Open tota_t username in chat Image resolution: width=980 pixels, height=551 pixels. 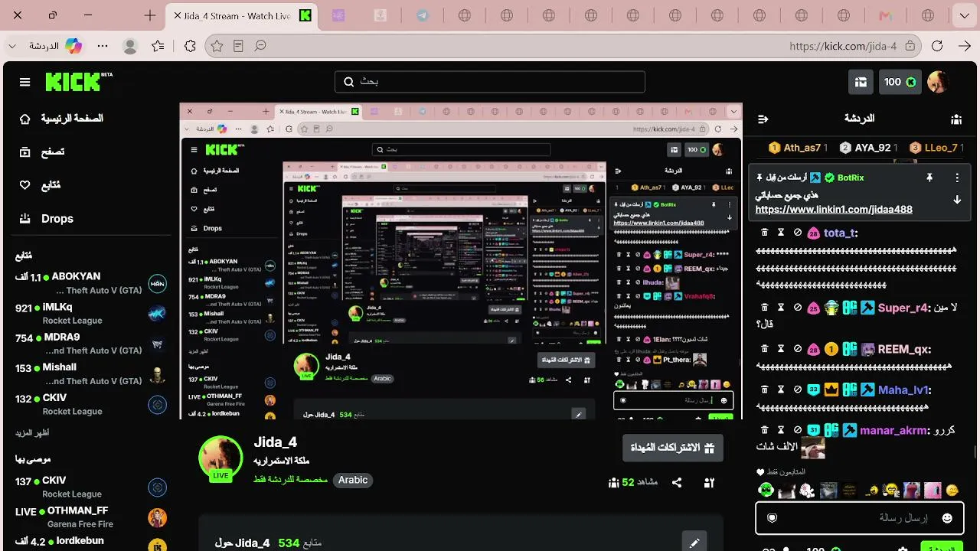(840, 233)
